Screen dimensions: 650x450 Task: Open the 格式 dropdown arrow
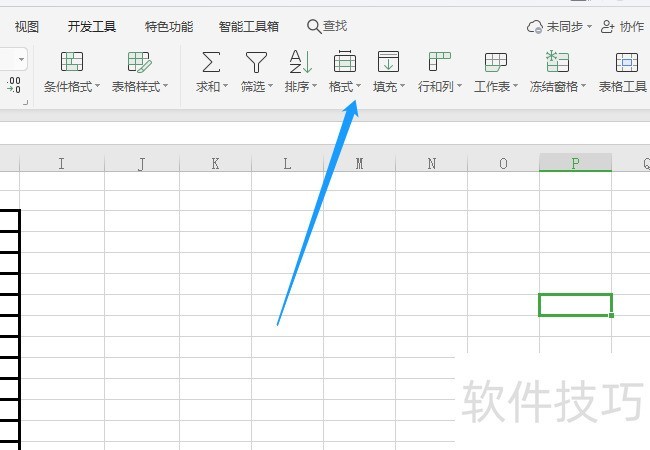tap(359, 86)
